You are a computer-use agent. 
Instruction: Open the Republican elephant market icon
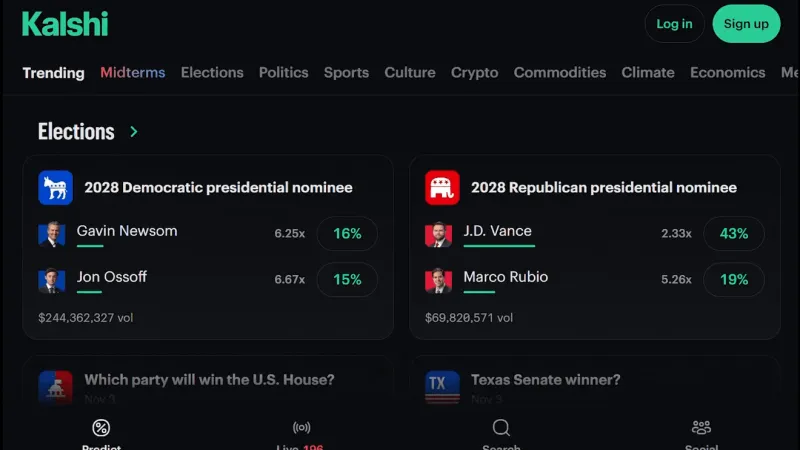click(442, 187)
